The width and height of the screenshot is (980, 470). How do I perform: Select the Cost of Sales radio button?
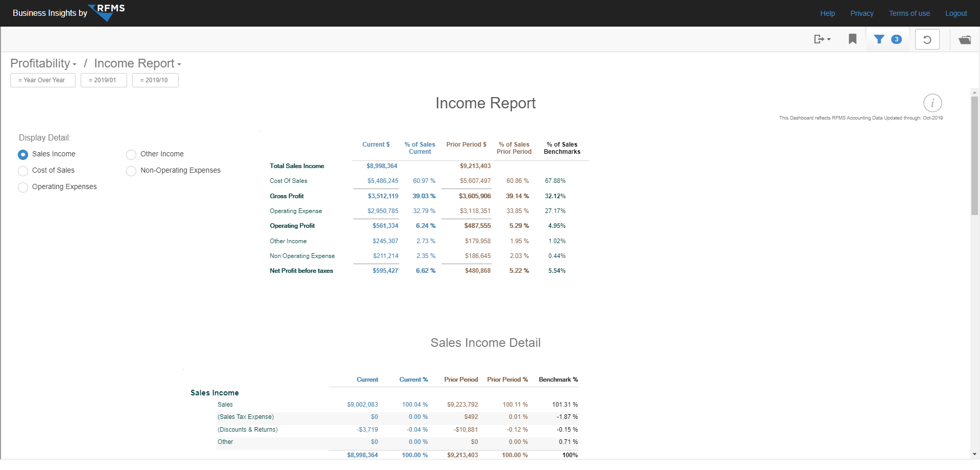click(x=23, y=171)
